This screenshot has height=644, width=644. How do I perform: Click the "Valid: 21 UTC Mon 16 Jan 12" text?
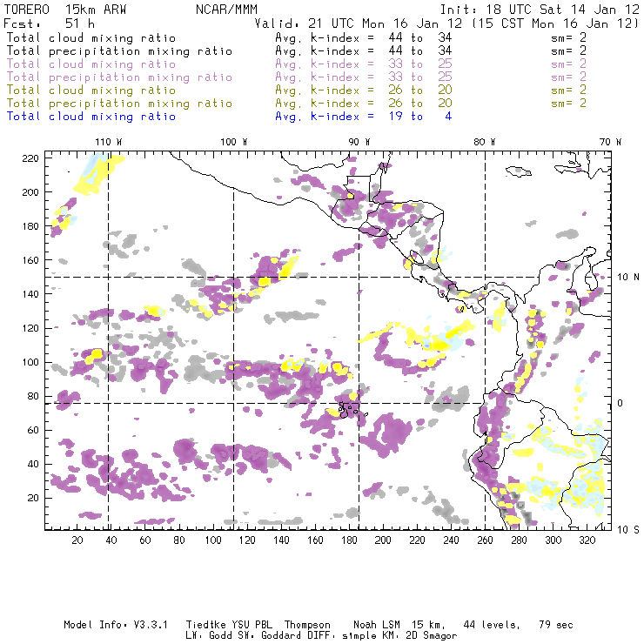[359, 23]
